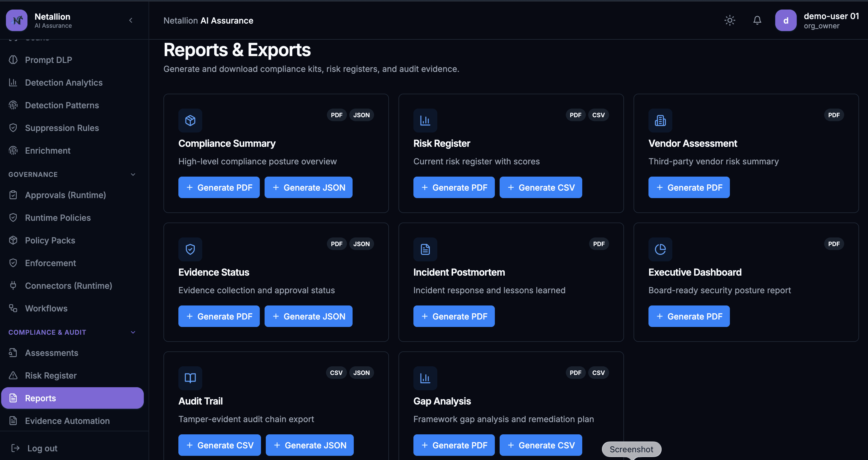Screen dimensions: 868x460
Task: Click the Log out label
Action: 42,448
